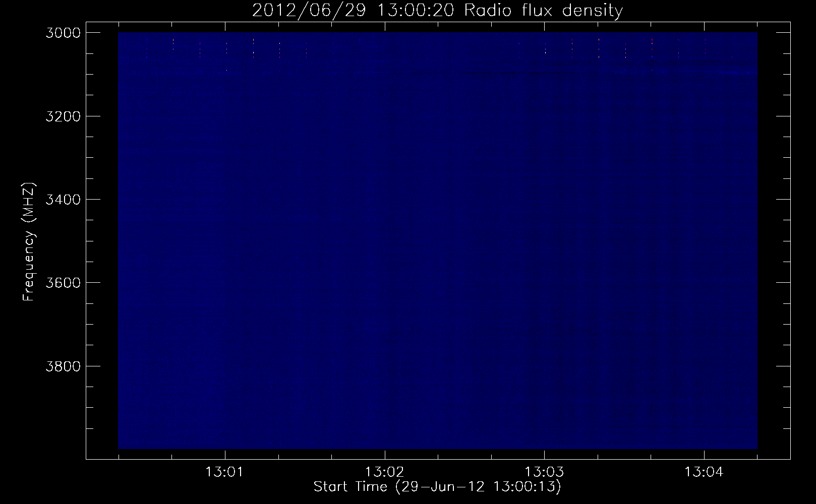Click the 13:04 time axis label
Viewport: 816px width, 504px height.
point(704,472)
